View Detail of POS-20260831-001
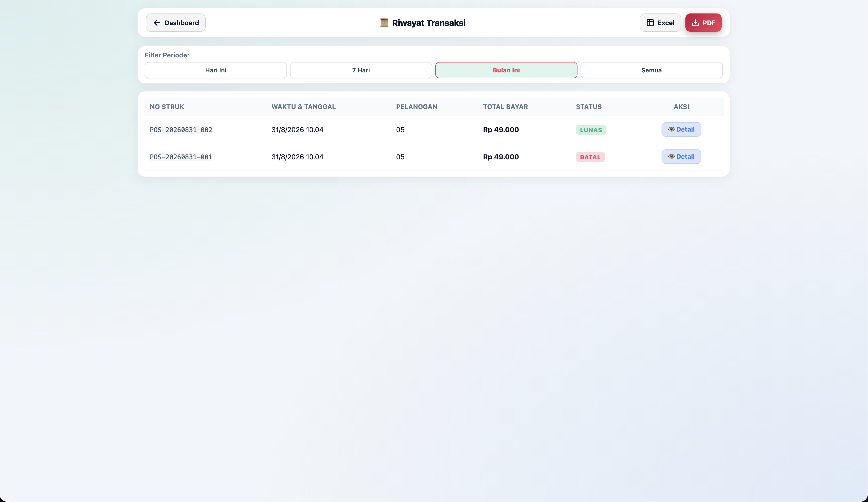Screen dimensions: 868x502 pos(681,157)
